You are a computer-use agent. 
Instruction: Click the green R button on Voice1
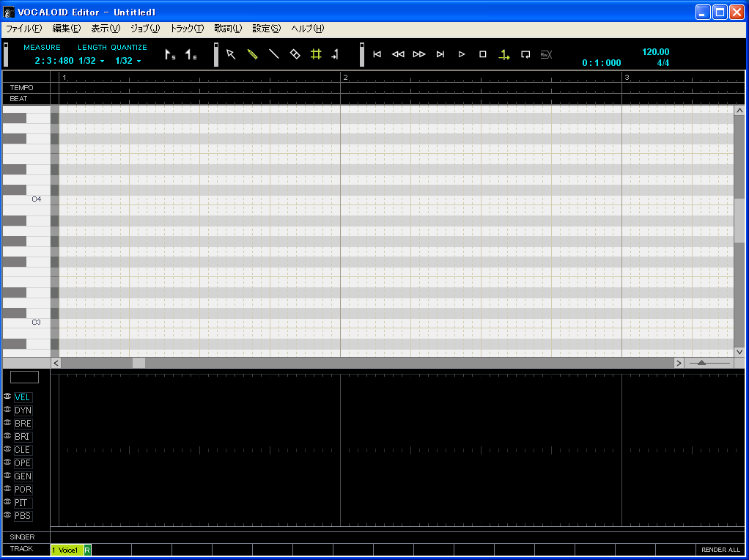pos(87,550)
